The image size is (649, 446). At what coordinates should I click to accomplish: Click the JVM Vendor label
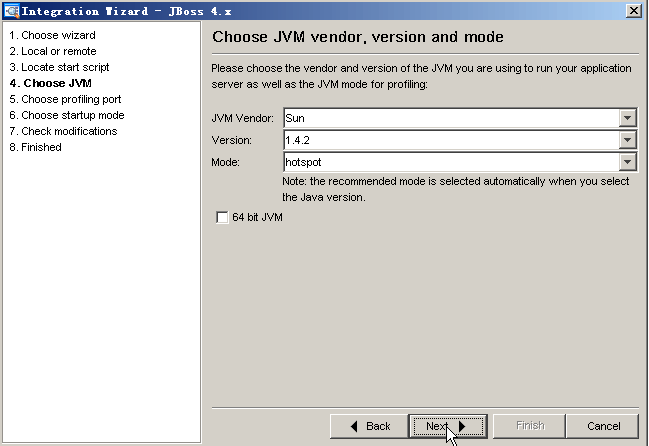click(243, 118)
